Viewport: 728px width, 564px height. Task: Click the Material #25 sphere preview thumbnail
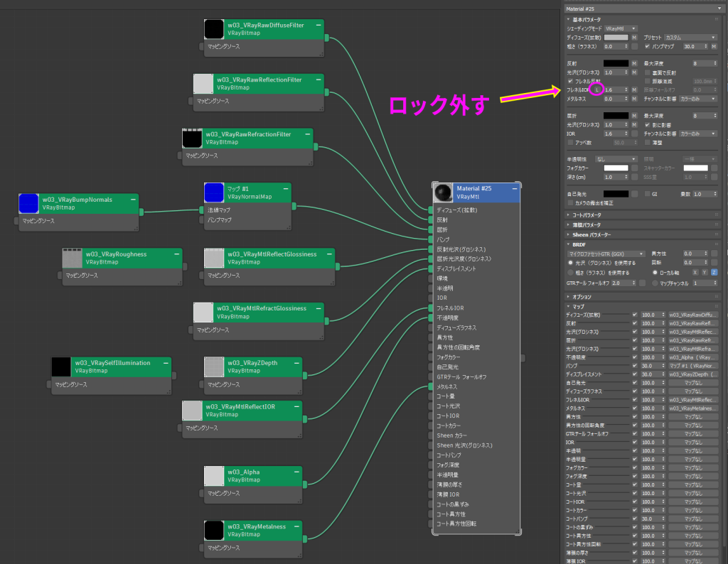pyautogui.click(x=444, y=192)
